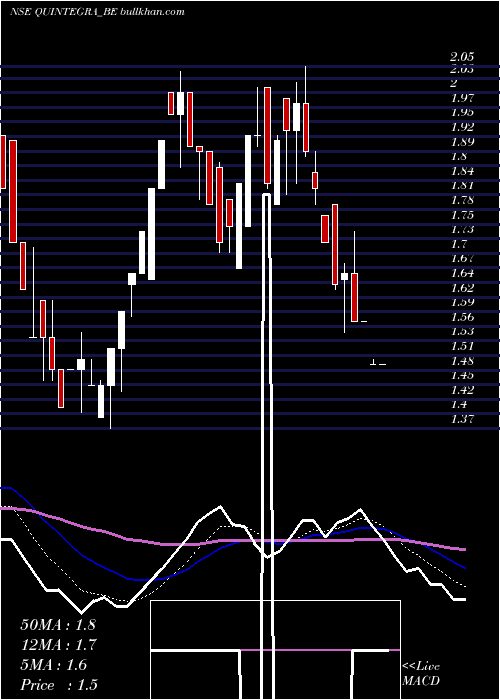Viewport: 500px width, 700px height.
Task: Click the 1.64 price axis label
Action: tap(462, 273)
